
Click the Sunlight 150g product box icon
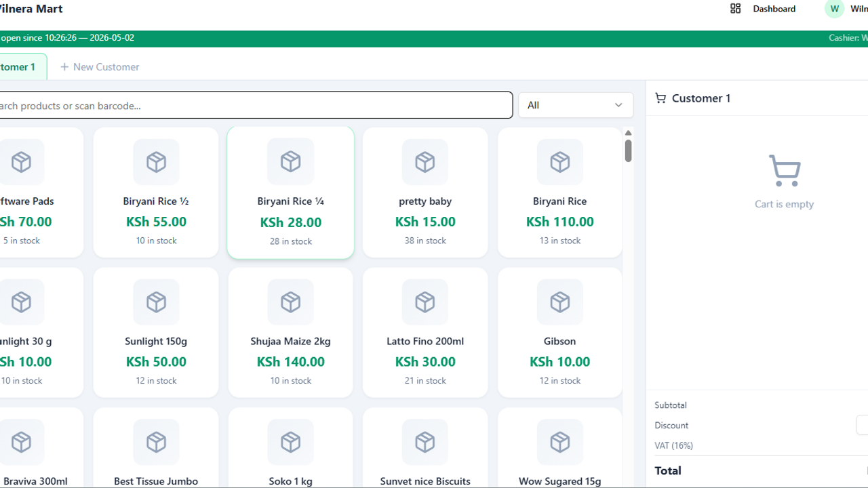(x=156, y=302)
